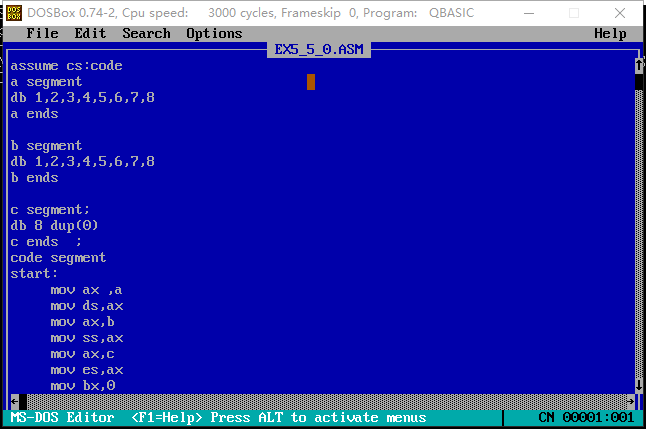Click the 'mov ax,c' line
The height and width of the screenshot is (429, 646).
[82, 354]
